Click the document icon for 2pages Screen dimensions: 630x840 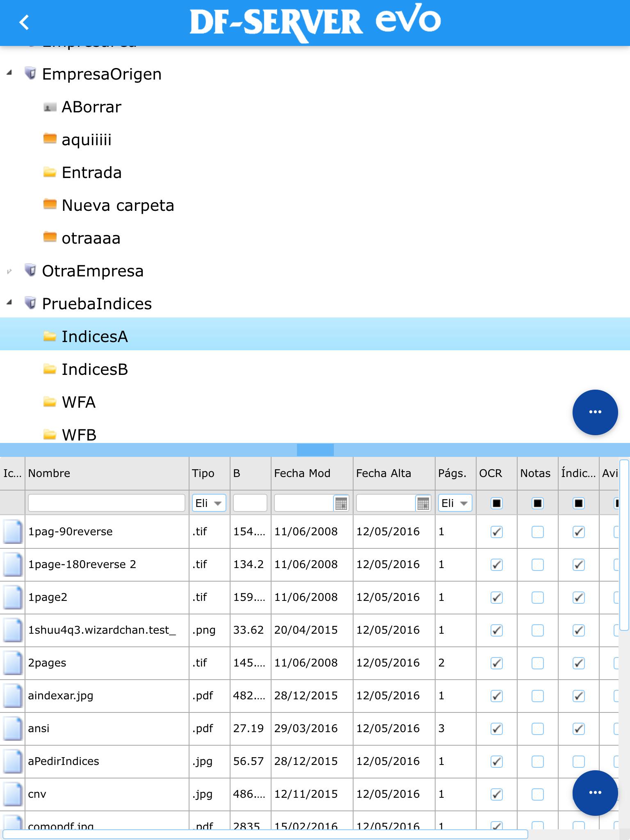12,663
